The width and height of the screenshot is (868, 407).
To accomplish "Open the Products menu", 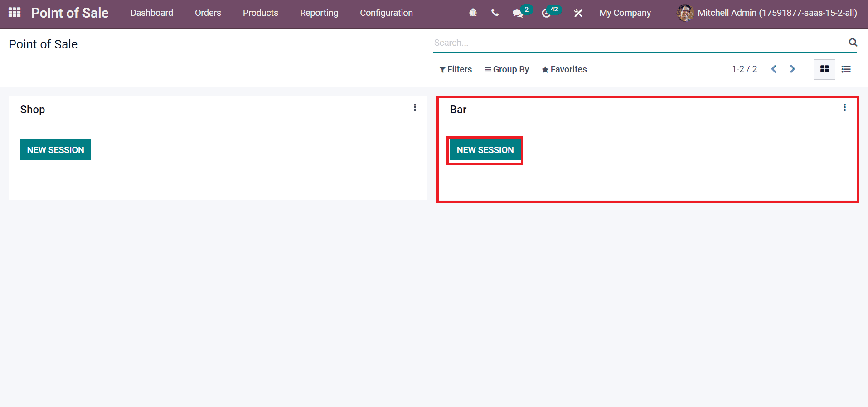I will tap(261, 13).
